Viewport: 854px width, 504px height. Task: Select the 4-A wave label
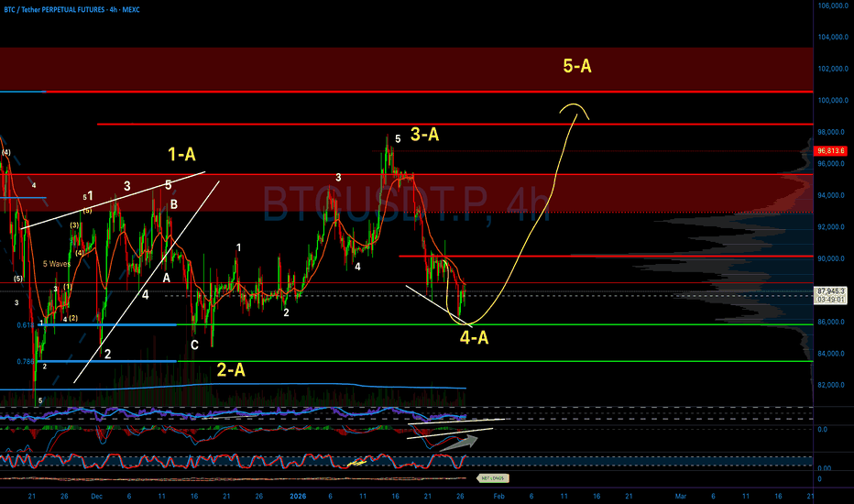pos(474,338)
